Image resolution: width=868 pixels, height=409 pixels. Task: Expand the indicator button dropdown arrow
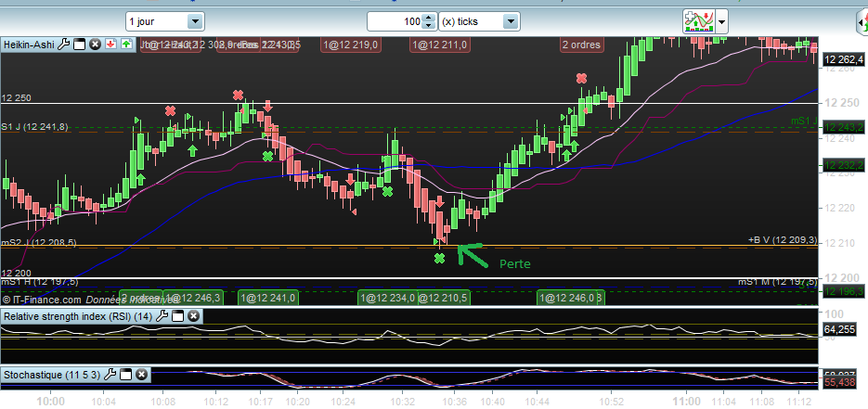(x=721, y=22)
